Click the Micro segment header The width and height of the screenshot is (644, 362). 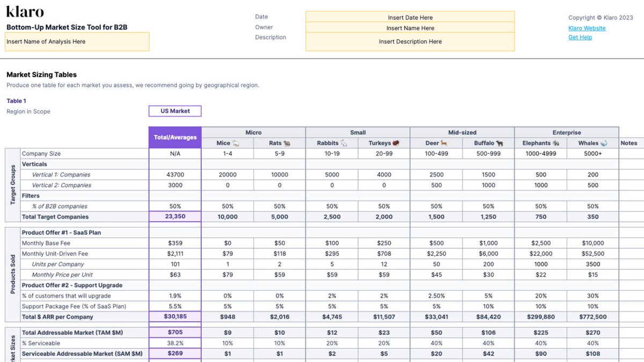click(x=253, y=132)
